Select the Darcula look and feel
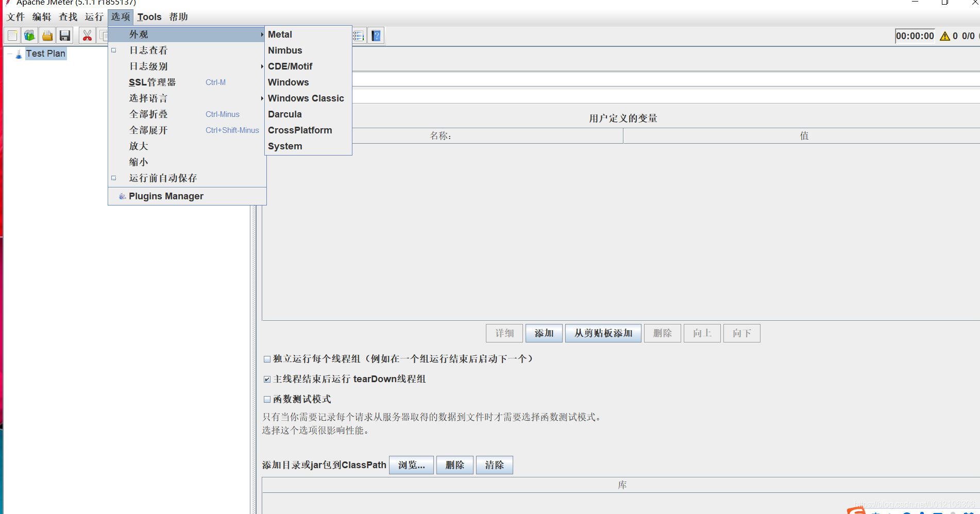This screenshot has height=514, width=980. tap(308, 114)
